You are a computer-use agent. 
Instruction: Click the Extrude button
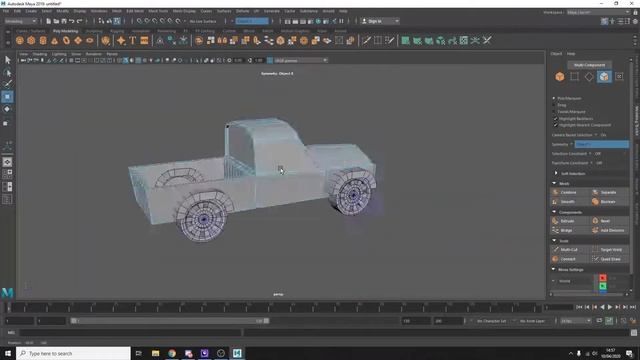coord(570,221)
